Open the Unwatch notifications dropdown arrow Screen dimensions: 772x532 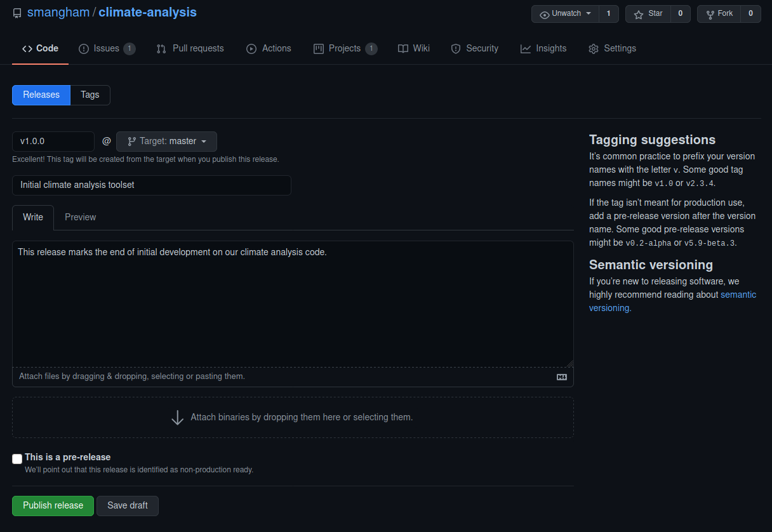[589, 14]
